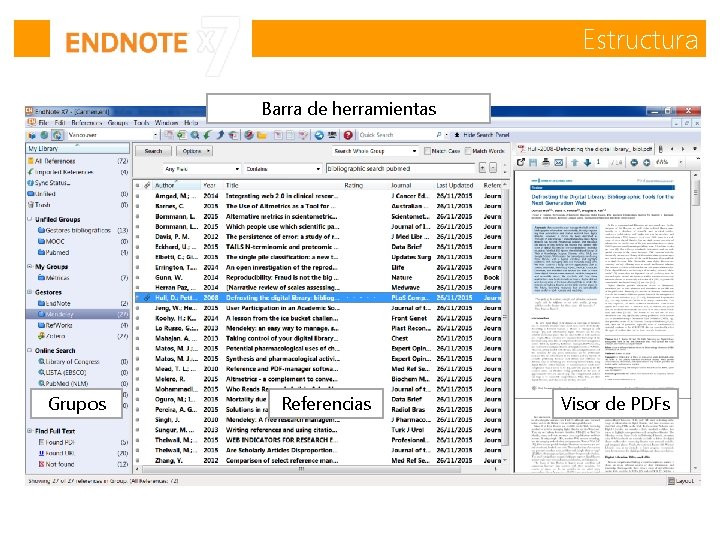Screen dimensions: 720x540
Task: Add a search row with plus button
Action: tap(482, 168)
